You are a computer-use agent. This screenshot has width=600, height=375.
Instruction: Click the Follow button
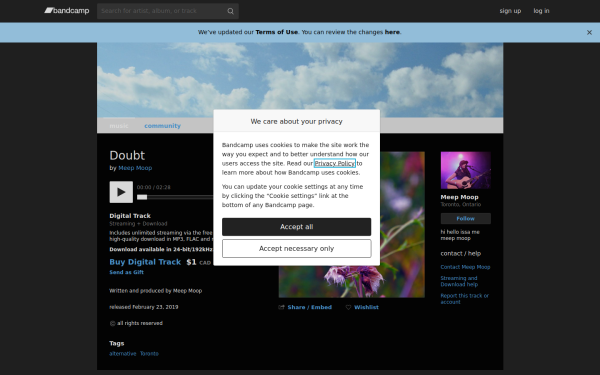point(465,218)
